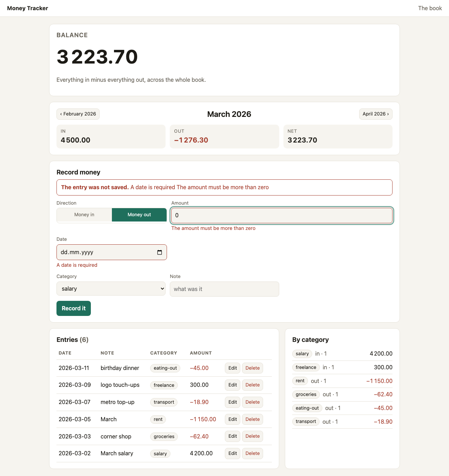The image size is (449, 476).
Task: Edit the metro top-up entry
Action: 233,402
